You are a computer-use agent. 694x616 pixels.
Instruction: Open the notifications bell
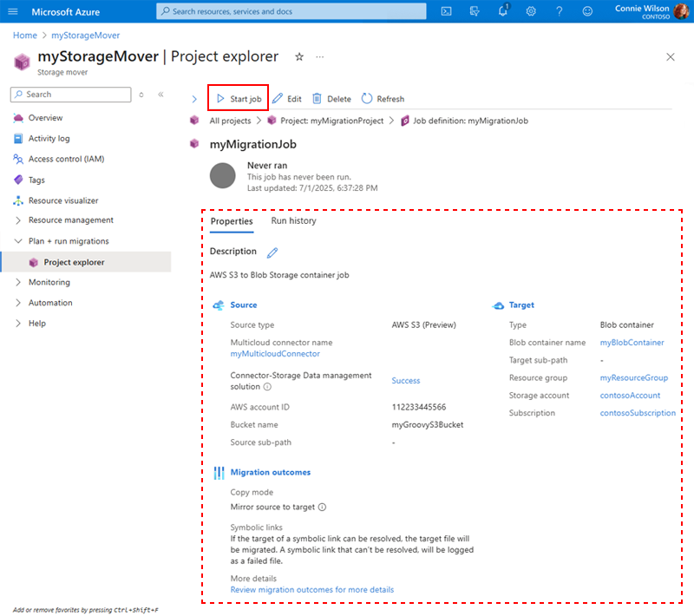click(x=503, y=10)
